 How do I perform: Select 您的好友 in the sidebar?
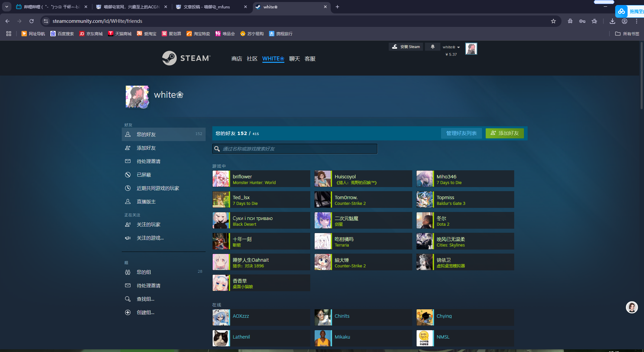(164, 134)
